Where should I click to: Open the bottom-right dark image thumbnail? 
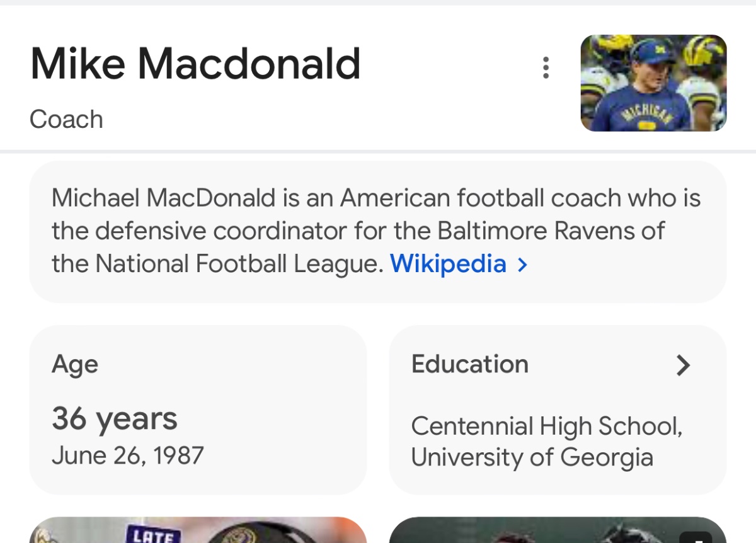coord(557,530)
